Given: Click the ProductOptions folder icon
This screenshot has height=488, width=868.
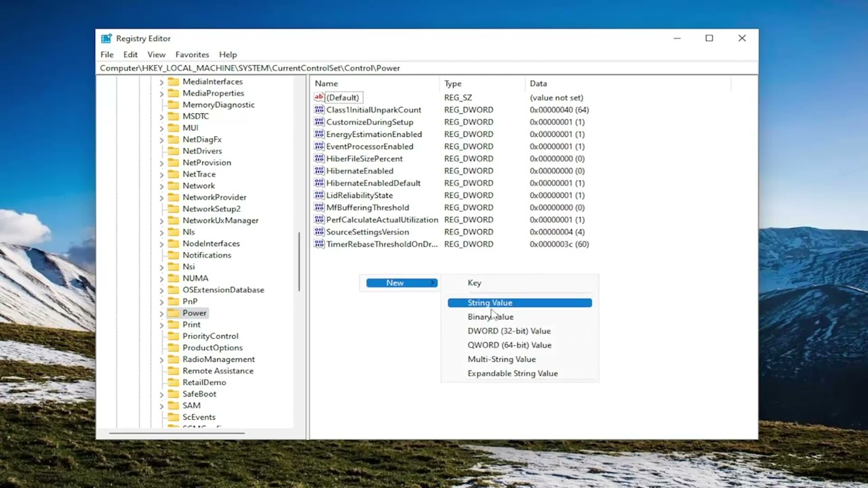Looking at the screenshot, I should (173, 347).
